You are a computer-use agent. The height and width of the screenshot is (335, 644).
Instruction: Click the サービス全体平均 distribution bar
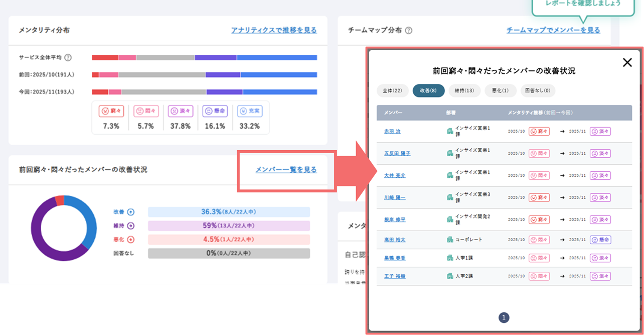tap(205, 58)
